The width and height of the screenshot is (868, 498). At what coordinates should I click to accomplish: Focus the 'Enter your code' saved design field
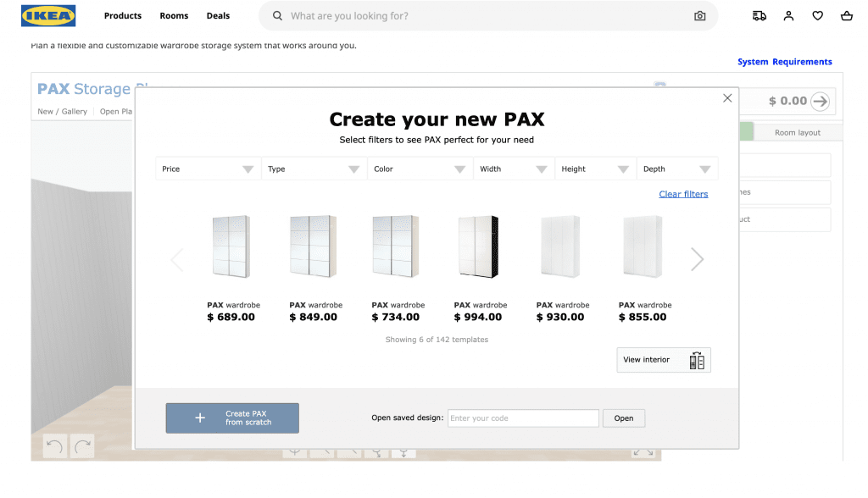(x=523, y=418)
